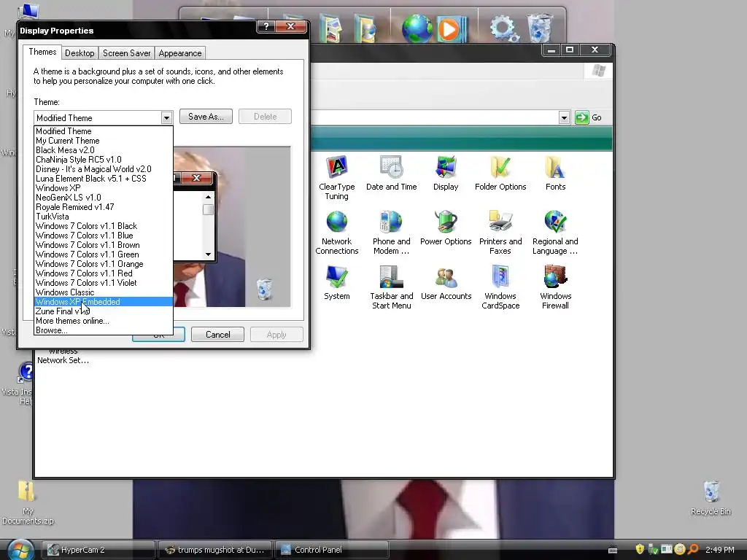Click the gear settings icon in dock
747x560 pixels.
tap(504, 28)
